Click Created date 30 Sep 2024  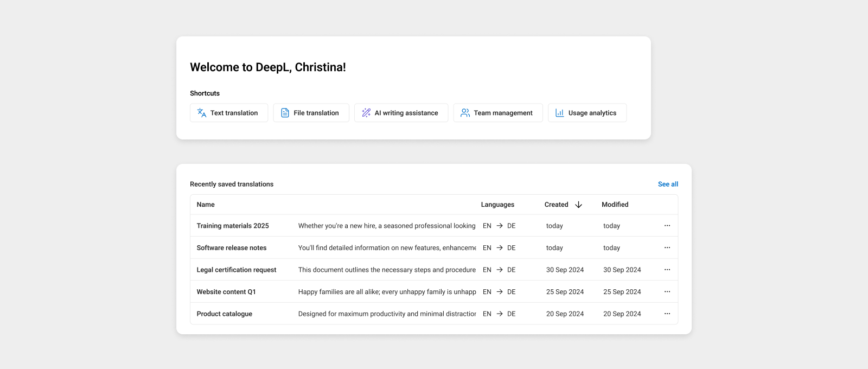565,270
